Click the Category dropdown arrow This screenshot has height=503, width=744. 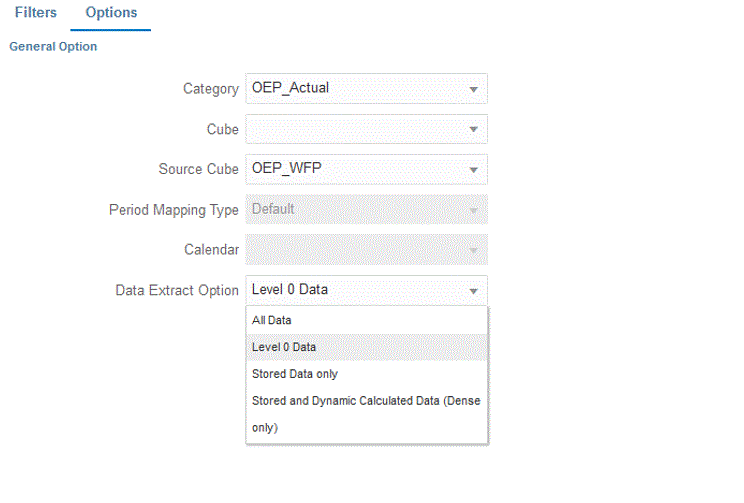coord(473,88)
